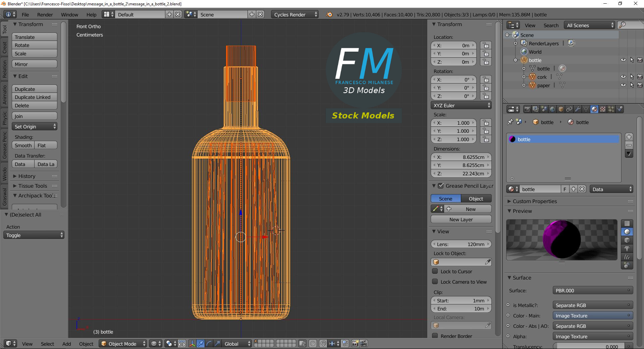Click the New Layer grease pencil button

coord(461,219)
